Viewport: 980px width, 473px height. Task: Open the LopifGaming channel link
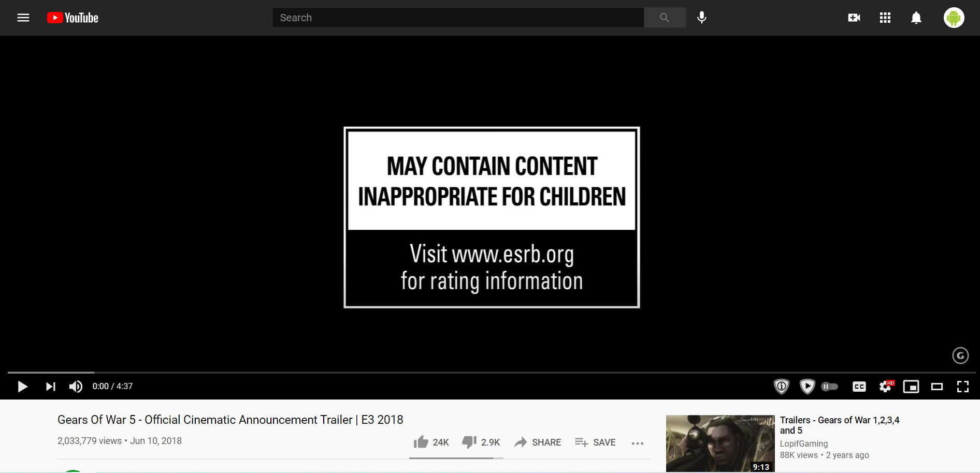(804, 444)
